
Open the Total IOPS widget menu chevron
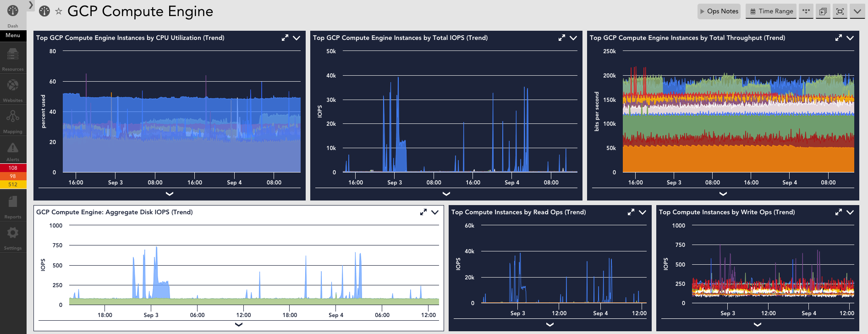(573, 38)
